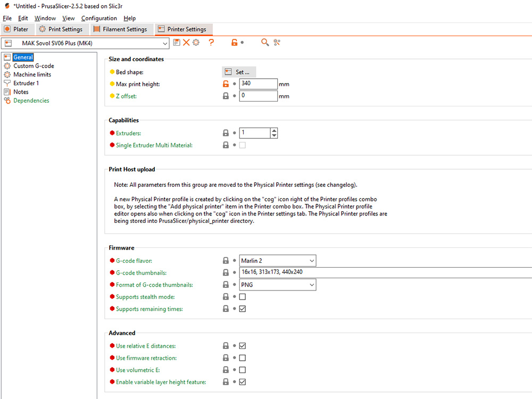Open the G-code flavor Marlin 2 dropdown
532x399 pixels.
pyautogui.click(x=278, y=261)
